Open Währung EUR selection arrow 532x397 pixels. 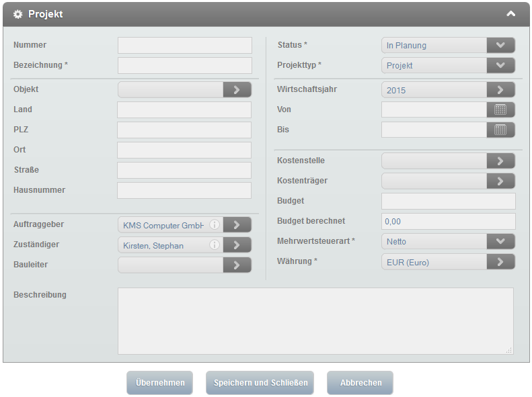500,261
